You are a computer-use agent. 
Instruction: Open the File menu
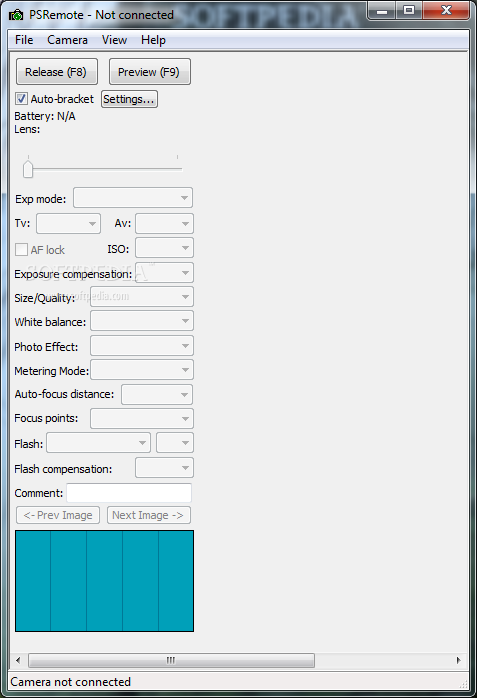[x=24, y=40]
